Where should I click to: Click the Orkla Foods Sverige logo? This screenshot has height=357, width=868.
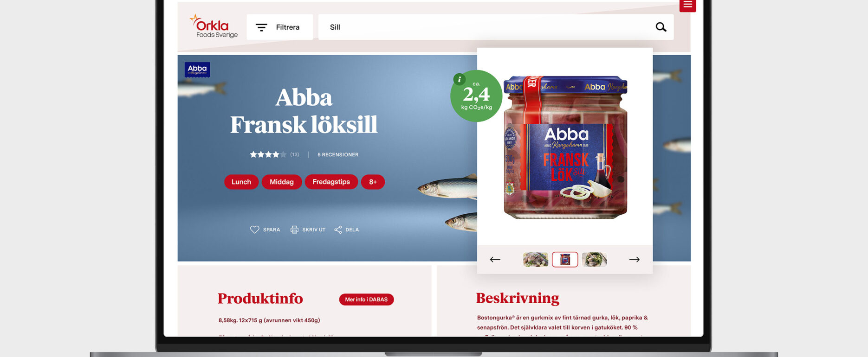pyautogui.click(x=214, y=26)
